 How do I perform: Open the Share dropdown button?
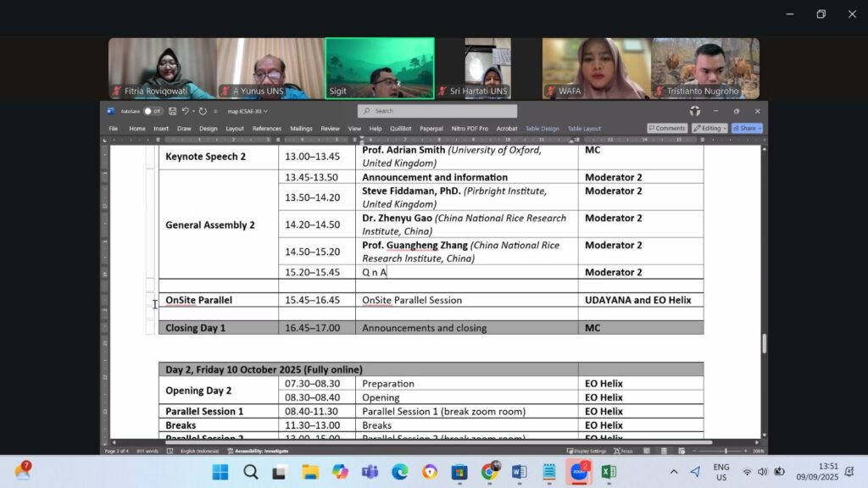pyautogui.click(x=747, y=128)
